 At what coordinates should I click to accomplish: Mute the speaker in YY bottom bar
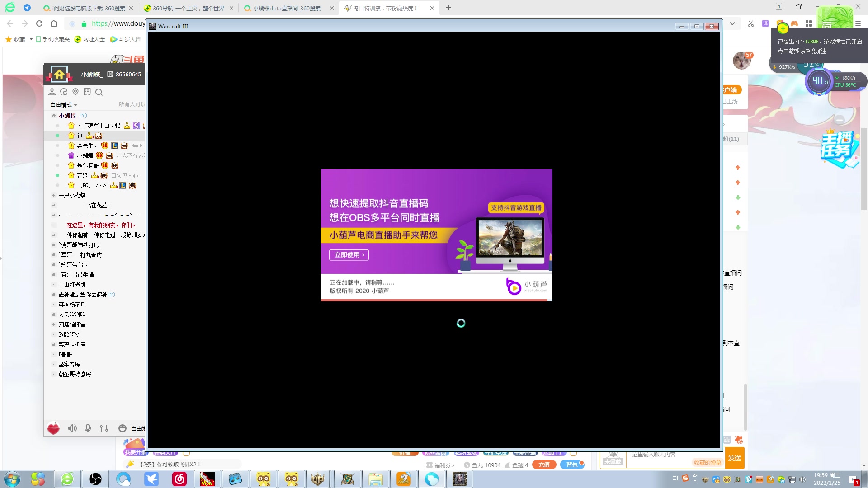(72, 428)
